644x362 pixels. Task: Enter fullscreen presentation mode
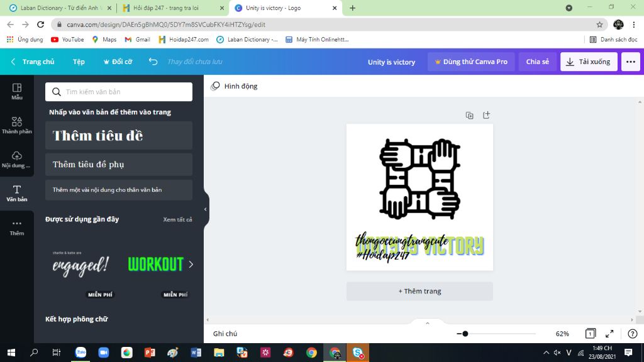[609, 334]
